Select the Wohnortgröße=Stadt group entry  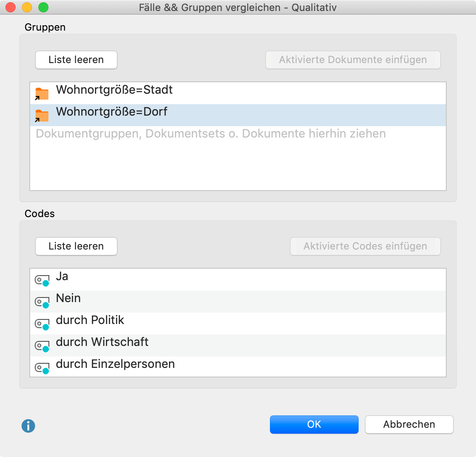[x=114, y=90]
